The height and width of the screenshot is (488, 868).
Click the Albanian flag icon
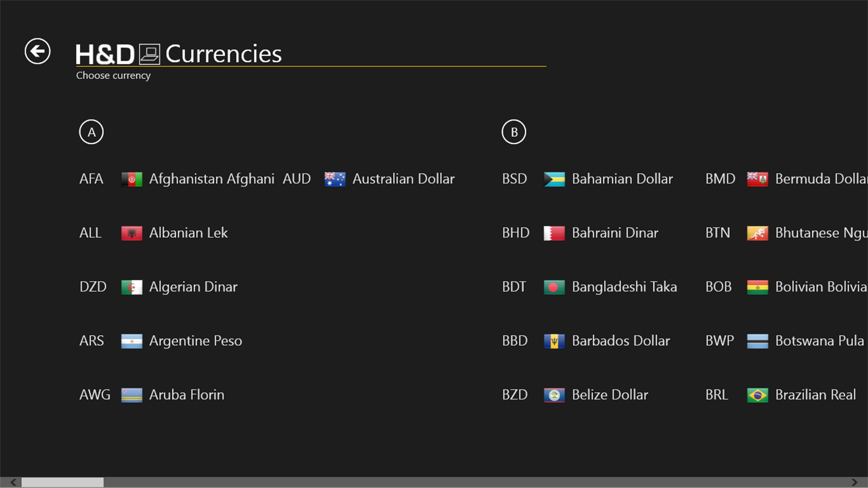[131, 233]
